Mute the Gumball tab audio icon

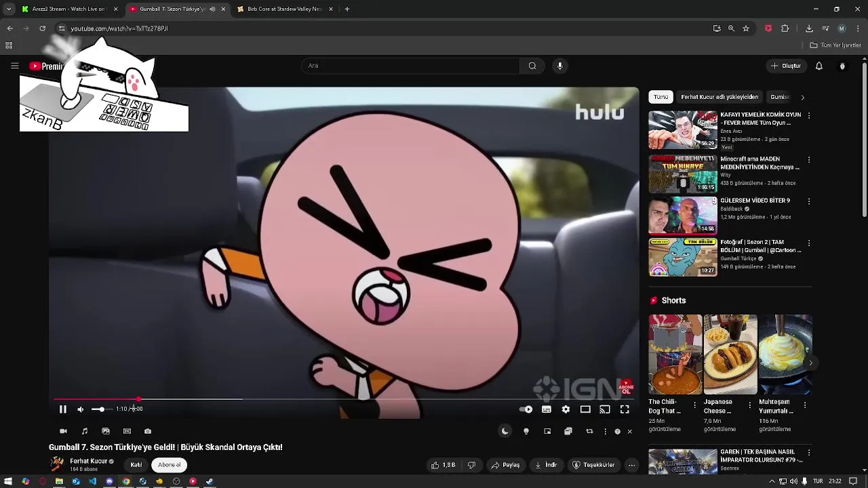[212, 9]
